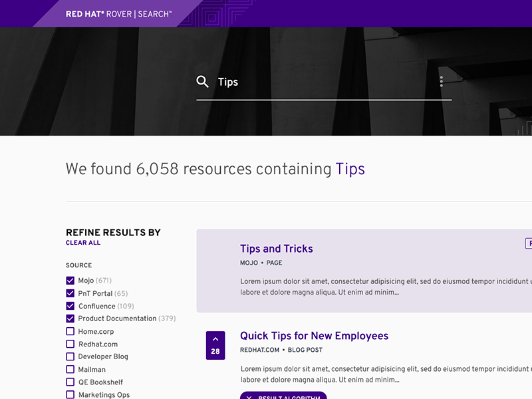Open the Tips and Tricks result
This screenshot has width=532, height=399.
[277, 248]
